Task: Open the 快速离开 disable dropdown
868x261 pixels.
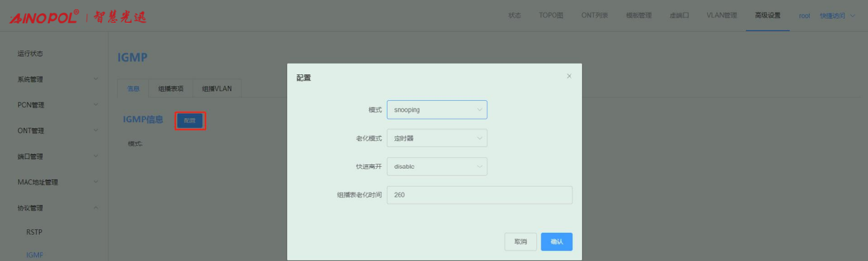Action: (x=437, y=166)
